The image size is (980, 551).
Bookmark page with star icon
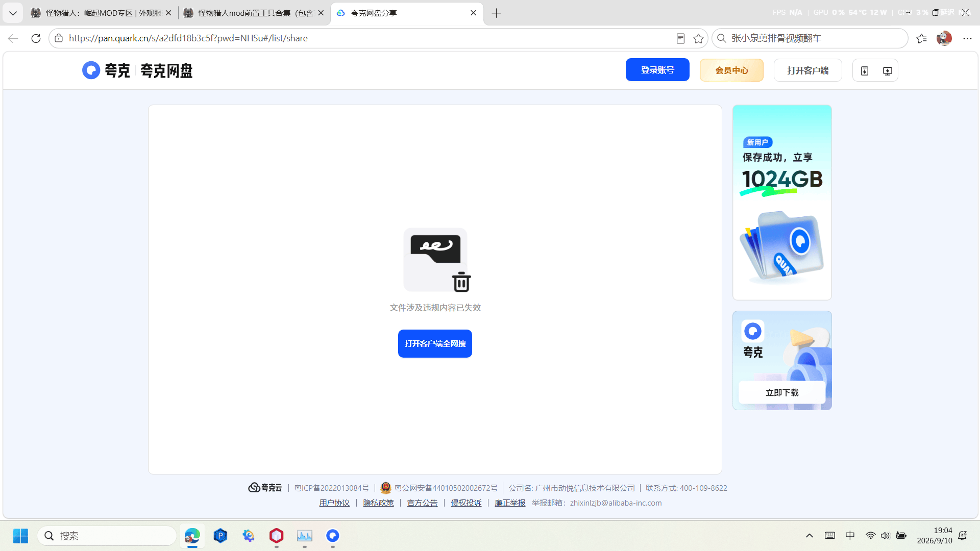pyautogui.click(x=699, y=38)
